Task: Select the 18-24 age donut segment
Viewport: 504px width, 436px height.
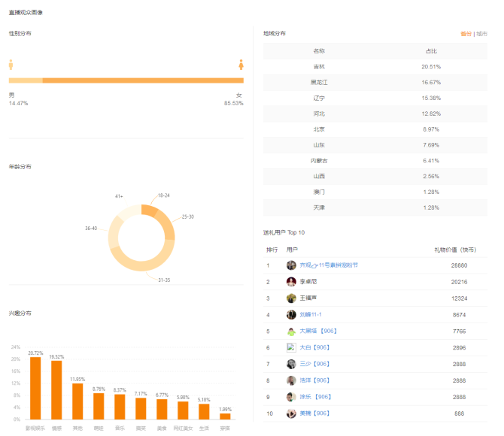Action: [x=150, y=210]
